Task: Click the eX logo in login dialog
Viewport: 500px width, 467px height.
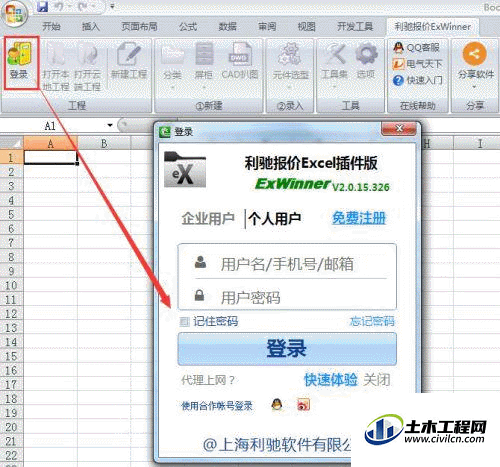Action: coord(185,169)
